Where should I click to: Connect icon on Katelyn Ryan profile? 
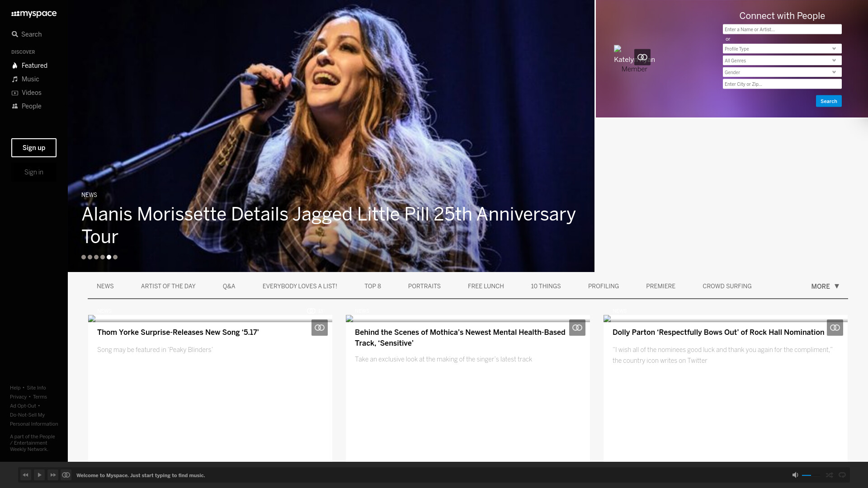(642, 57)
